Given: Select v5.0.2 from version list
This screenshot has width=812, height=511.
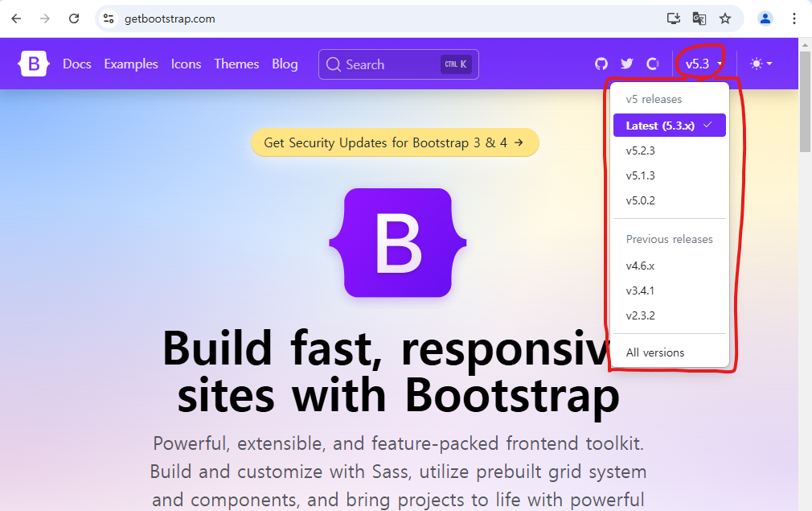Looking at the screenshot, I should [670, 200].
